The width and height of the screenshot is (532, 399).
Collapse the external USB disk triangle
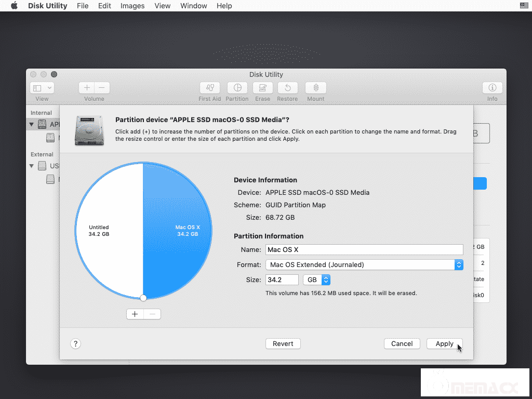click(32, 166)
